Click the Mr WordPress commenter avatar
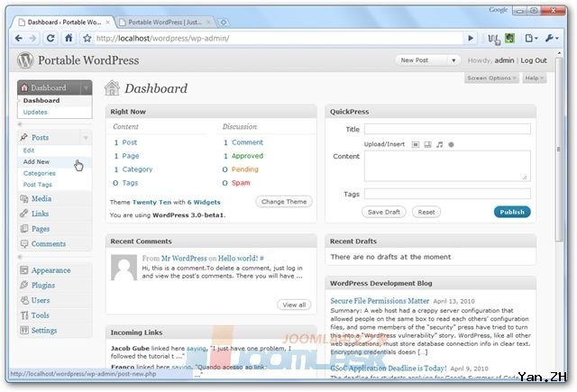 (x=124, y=268)
